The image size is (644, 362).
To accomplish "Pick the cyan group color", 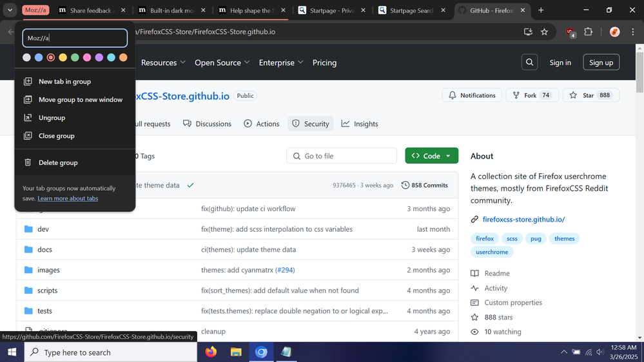I will pyautogui.click(x=111, y=57).
